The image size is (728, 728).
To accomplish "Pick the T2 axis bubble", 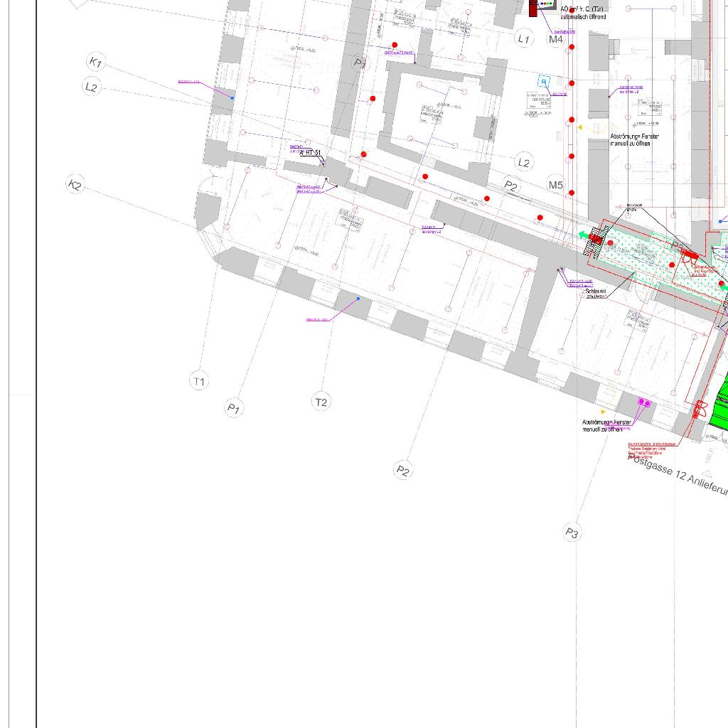I will point(321,402).
